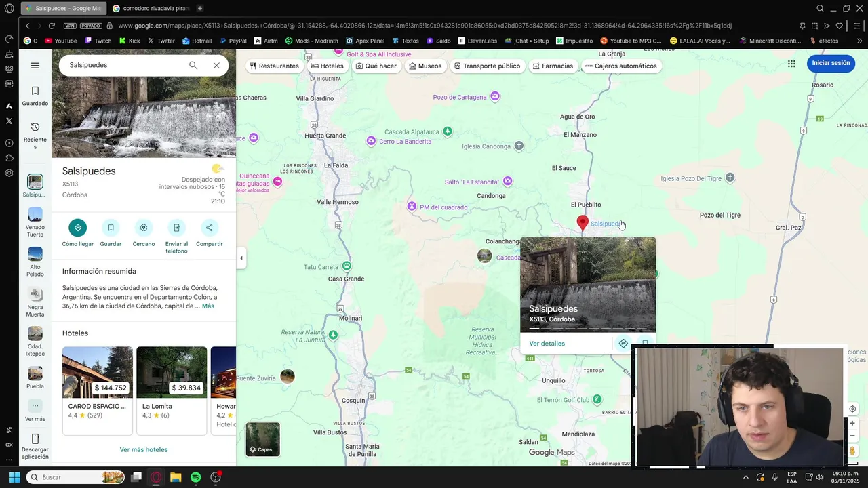Viewport: 868px width, 488px height.
Task: Filter map by Hoteles
Action: [x=327, y=66]
